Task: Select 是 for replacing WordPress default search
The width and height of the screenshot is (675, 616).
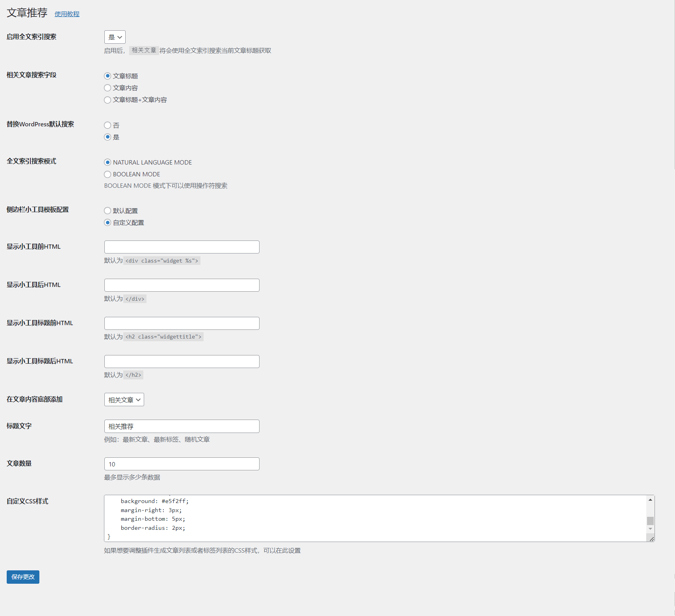Action: (108, 137)
